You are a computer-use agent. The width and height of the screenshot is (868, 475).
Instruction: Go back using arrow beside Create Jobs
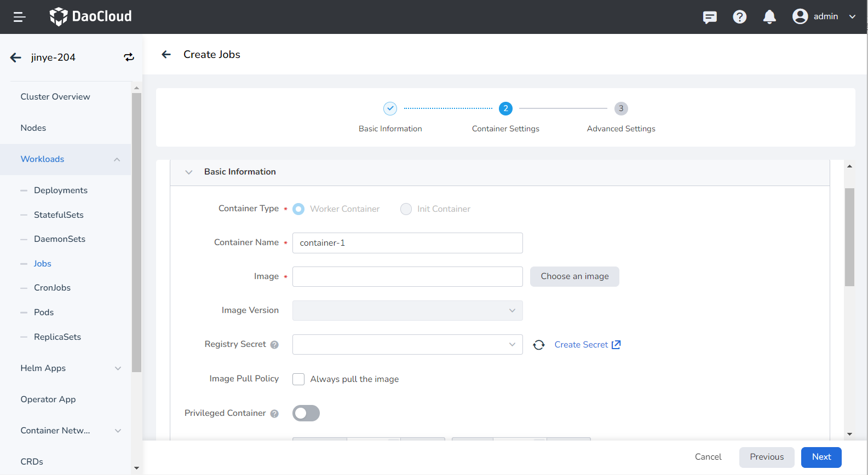tap(166, 54)
